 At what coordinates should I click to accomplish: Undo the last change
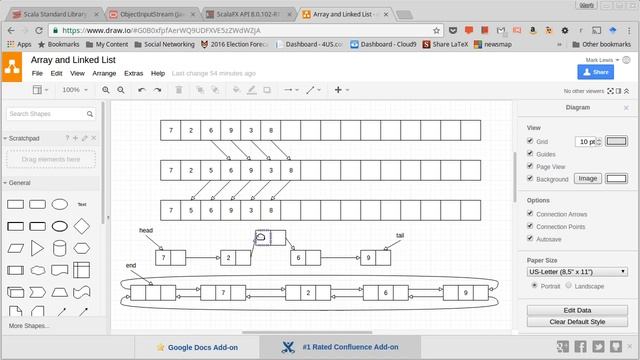142,90
